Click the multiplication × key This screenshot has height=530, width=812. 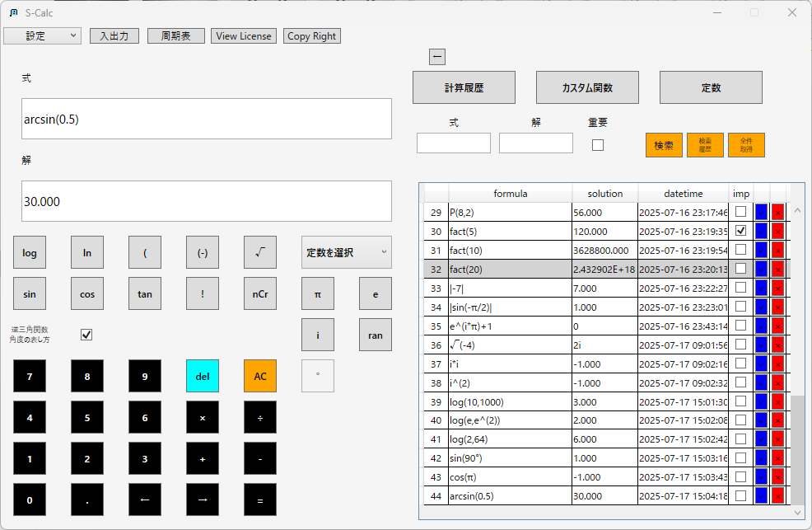[x=203, y=417]
